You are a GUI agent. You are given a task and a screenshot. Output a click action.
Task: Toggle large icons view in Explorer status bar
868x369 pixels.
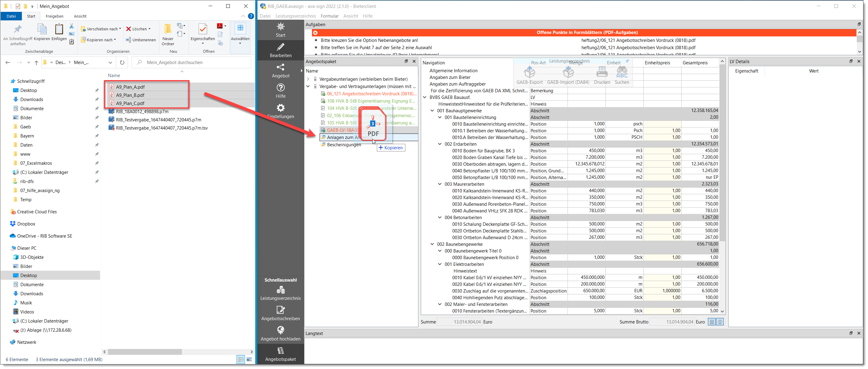click(x=249, y=359)
